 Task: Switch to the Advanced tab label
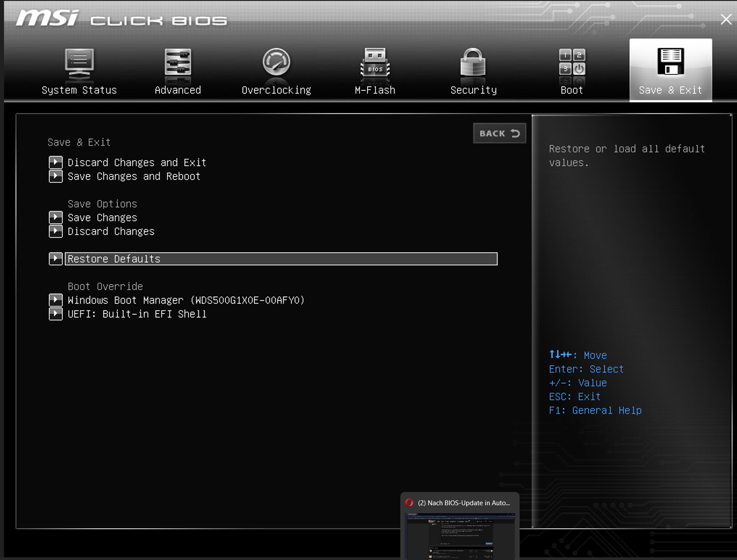click(178, 90)
